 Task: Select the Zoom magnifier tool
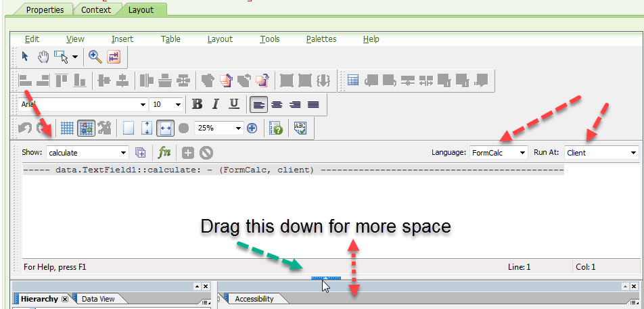pyautogui.click(x=95, y=57)
